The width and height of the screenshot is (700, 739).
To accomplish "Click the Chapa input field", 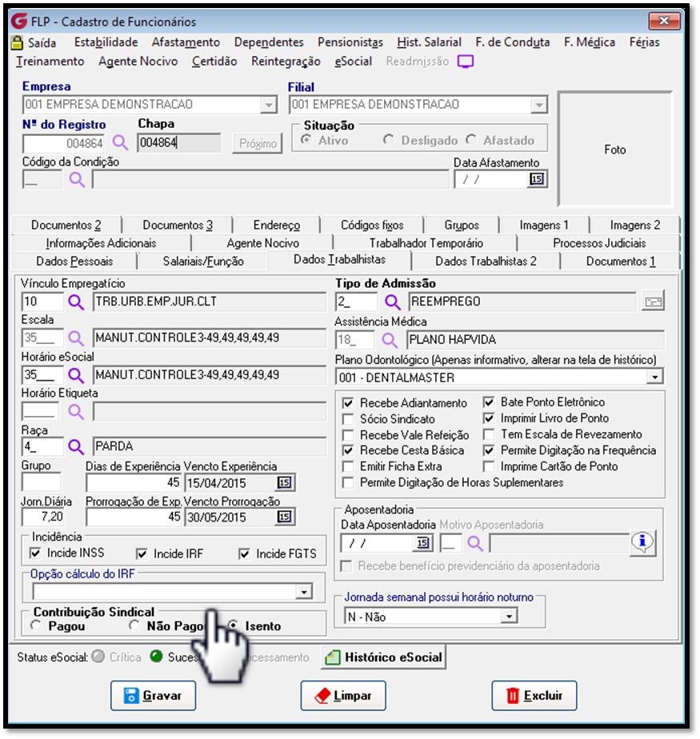I will point(179,143).
